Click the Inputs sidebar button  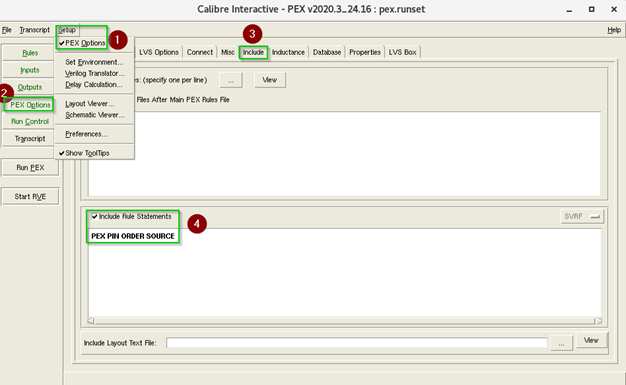tap(30, 70)
